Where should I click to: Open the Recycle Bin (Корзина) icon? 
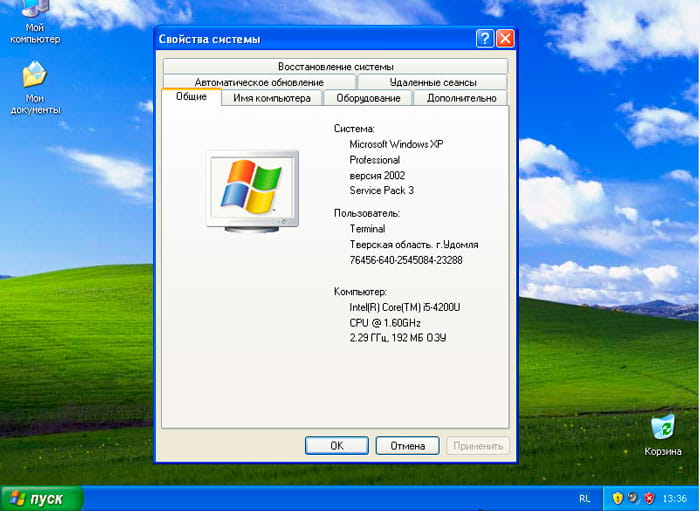coord(663,435)
